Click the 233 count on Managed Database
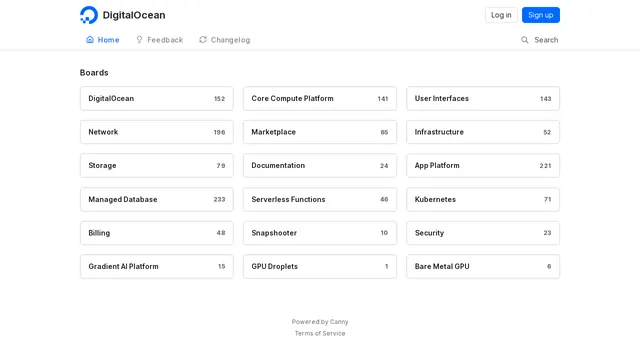This screenshot has width=640, height=360. (219, 199)
